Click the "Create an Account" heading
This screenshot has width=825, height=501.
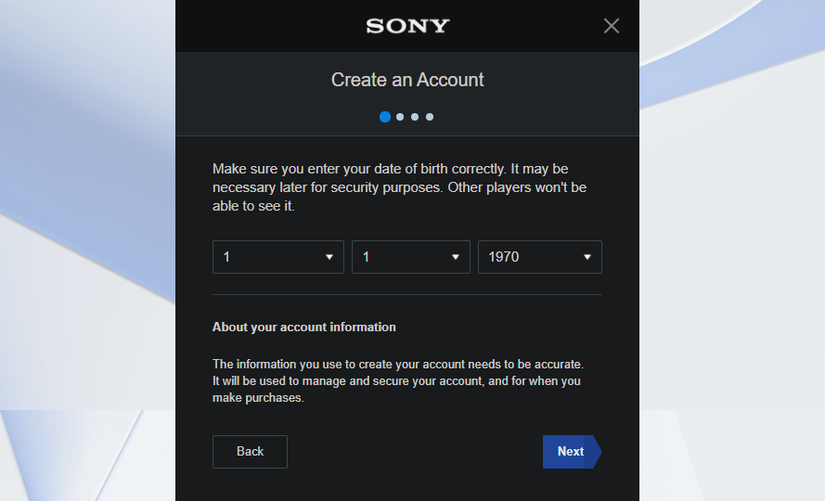407,79
